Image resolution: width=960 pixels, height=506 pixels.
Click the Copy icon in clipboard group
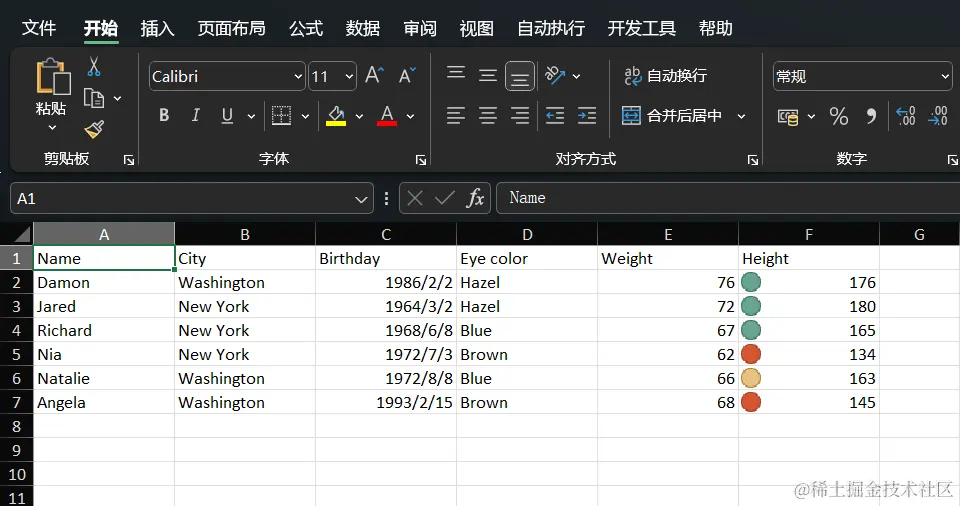[94, 98]
